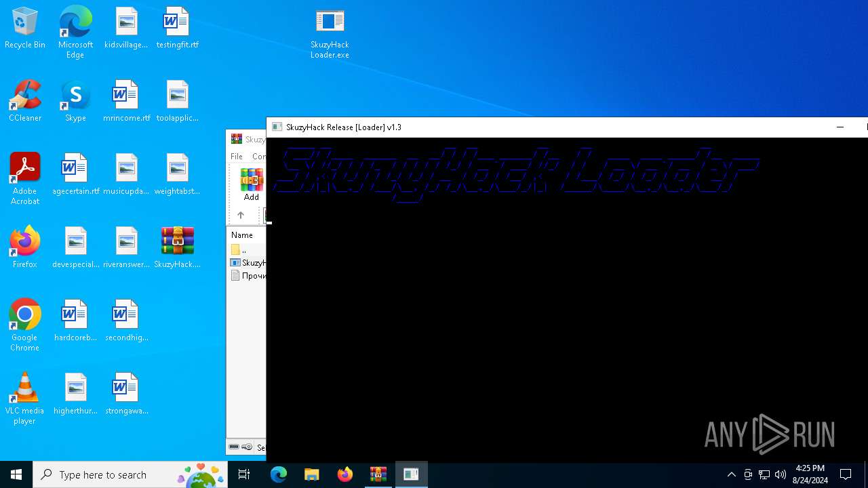Switch to SkuzyHack Loader taskbar button
This screenshot has height=488, width=868.
(x=412, y=474)
